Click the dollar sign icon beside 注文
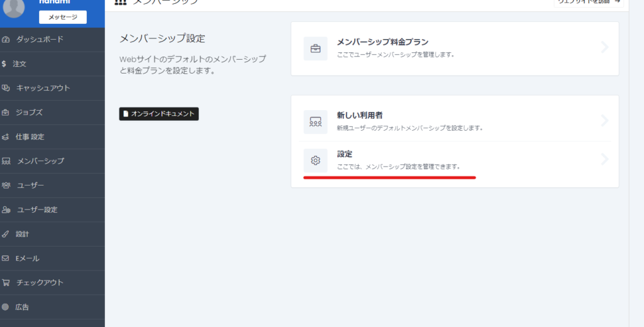Screen dimensions: 644x327 coord(4,64)
